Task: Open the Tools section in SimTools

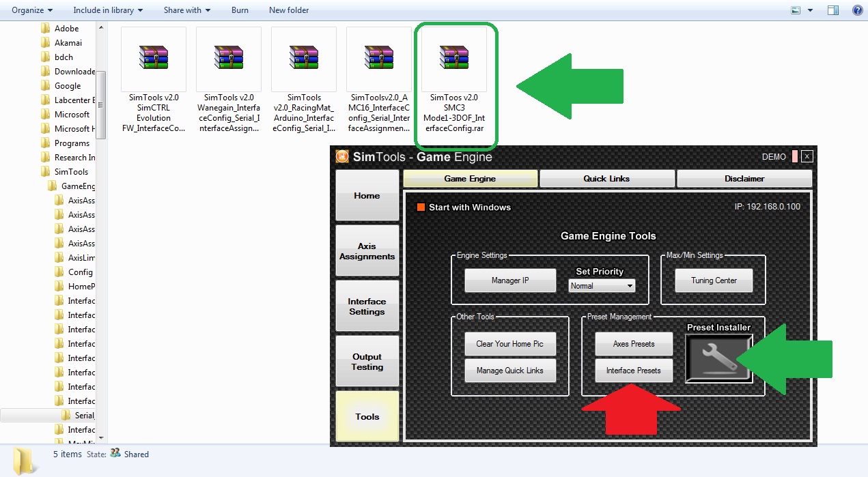Action: click(x=367, y=416)
